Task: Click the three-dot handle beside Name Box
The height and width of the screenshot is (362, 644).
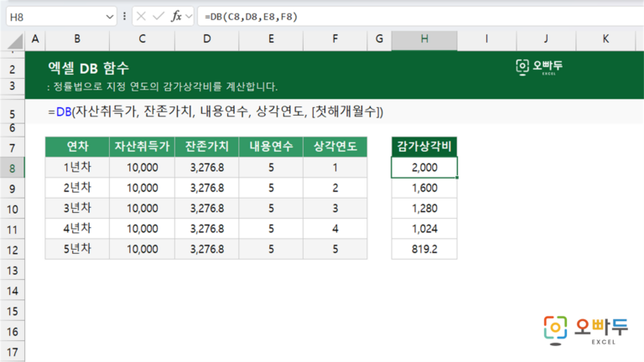Action: (x=124, y=17)
